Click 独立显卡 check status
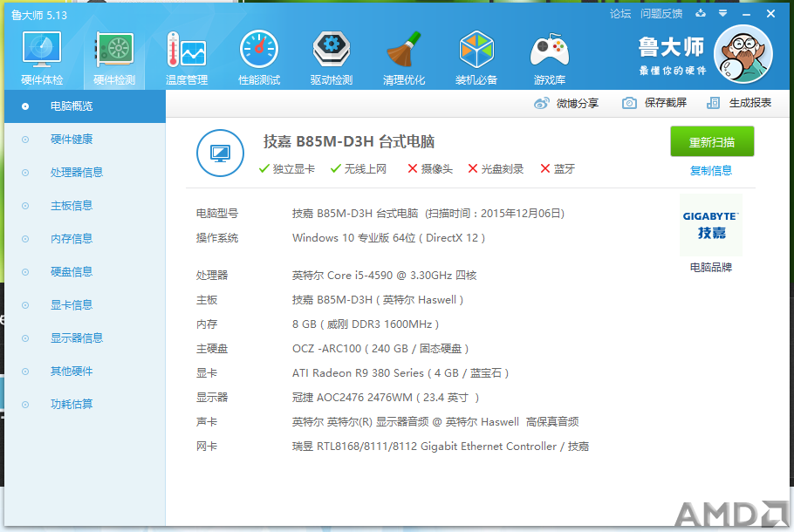 click(x=286, y=169)
